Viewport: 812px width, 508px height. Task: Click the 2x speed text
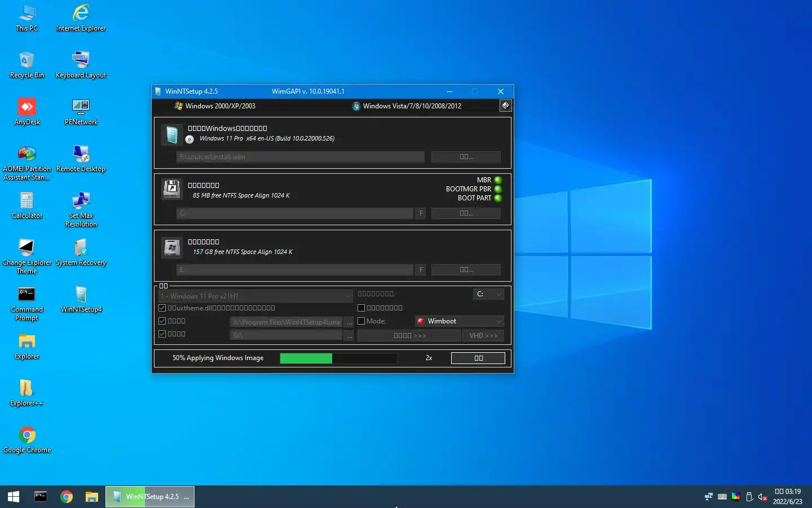pyautogui.click(x=429, y=358)
